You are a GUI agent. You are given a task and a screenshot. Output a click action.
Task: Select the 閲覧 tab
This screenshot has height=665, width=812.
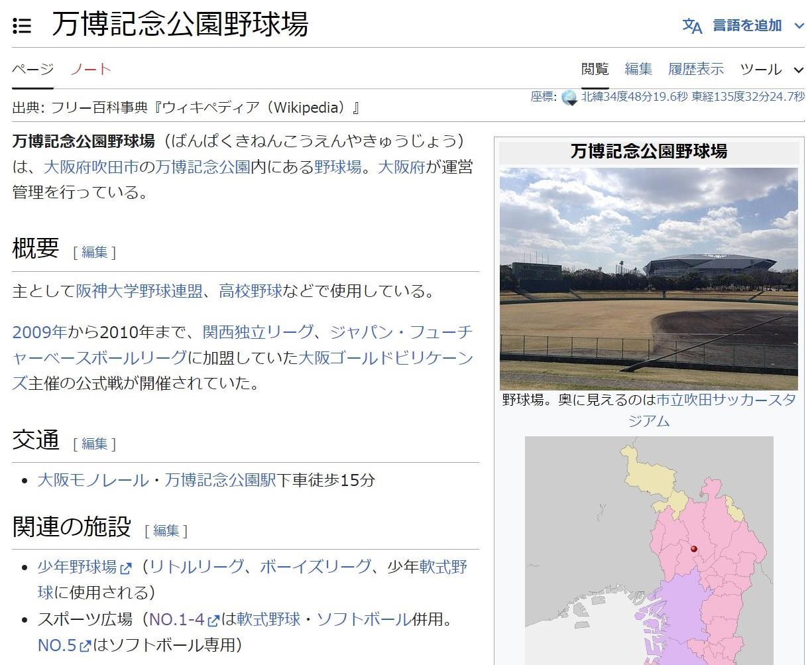coord(595,69)
